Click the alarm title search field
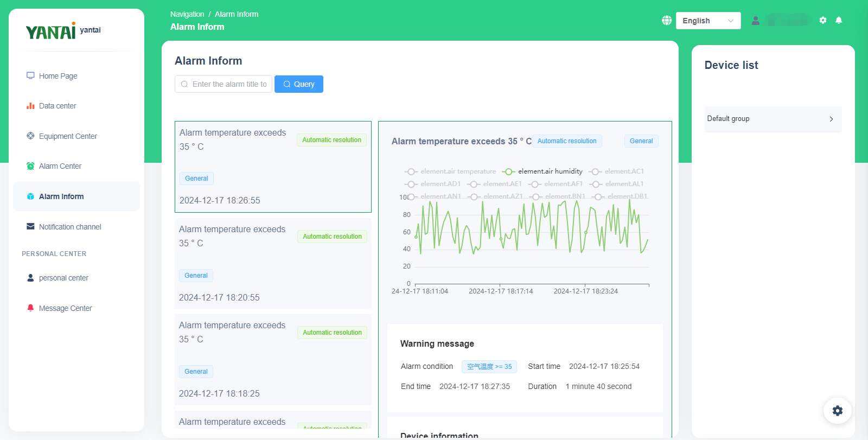This screenshot has width=868, height=440. [224, 84]
